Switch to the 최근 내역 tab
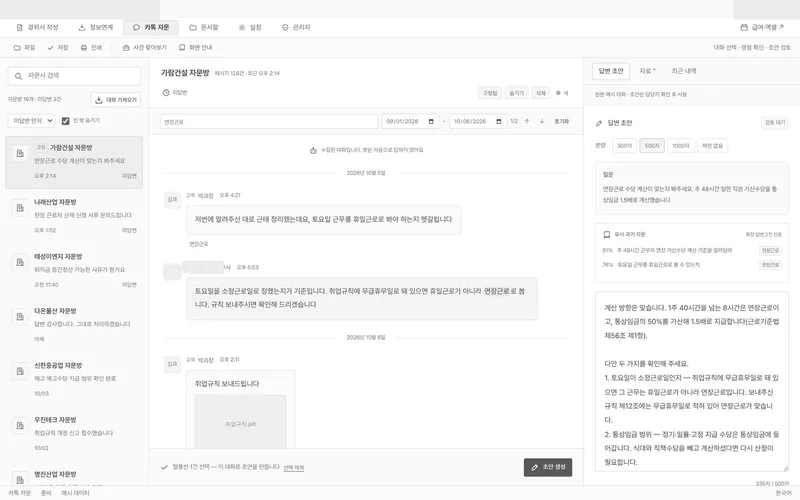The image size is (800, 500). pyautogui.click(x=684, y=71)
